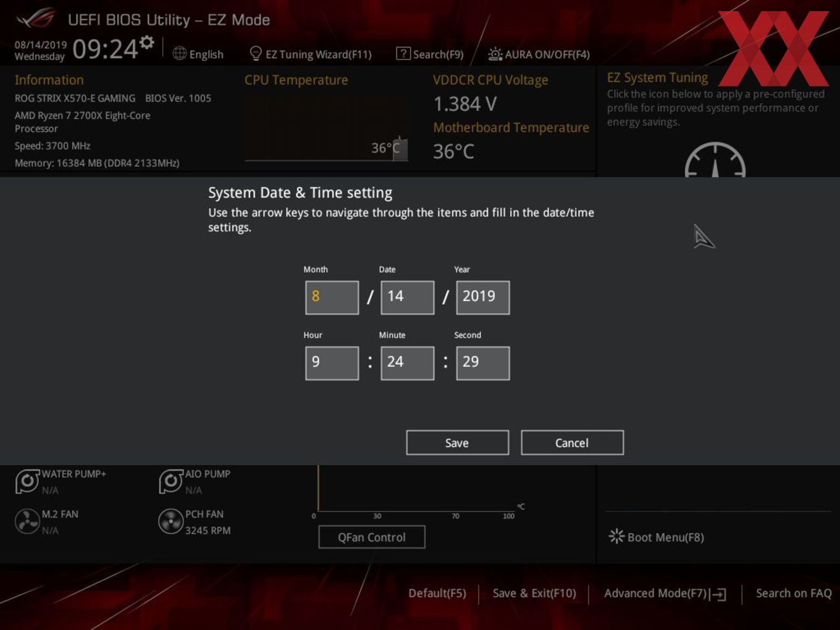Open QFan Control

point(372,537)
